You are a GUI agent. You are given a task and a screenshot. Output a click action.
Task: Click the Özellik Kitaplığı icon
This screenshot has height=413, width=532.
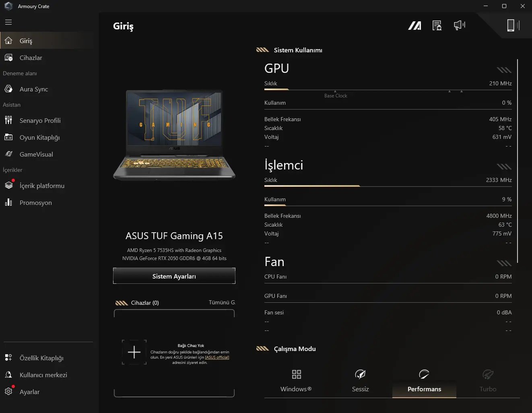pyautogui.click(x=8, y=358)
